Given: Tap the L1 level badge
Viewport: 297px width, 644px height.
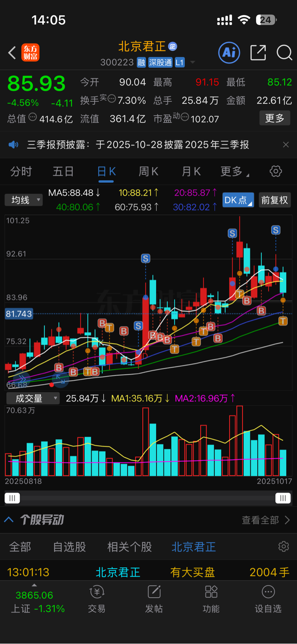Looking at the screenshot, I should point(179,62).
